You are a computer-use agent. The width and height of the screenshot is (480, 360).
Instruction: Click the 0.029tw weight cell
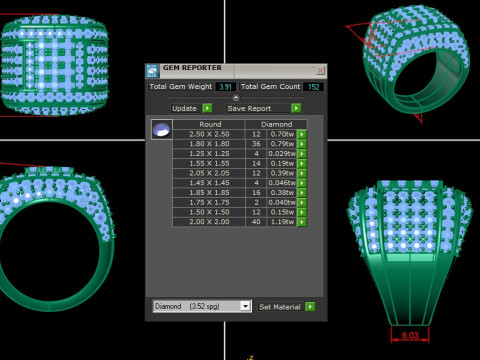[x=282, y=154]
